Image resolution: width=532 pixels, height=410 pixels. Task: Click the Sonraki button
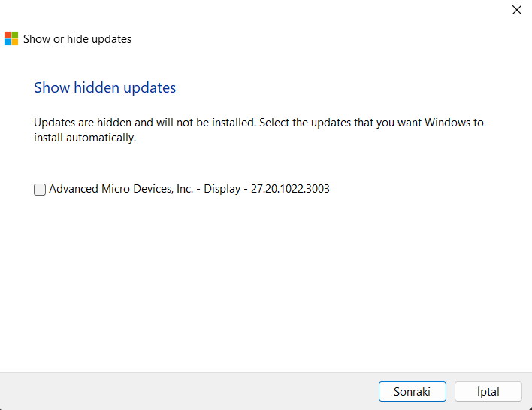[413, 392]
